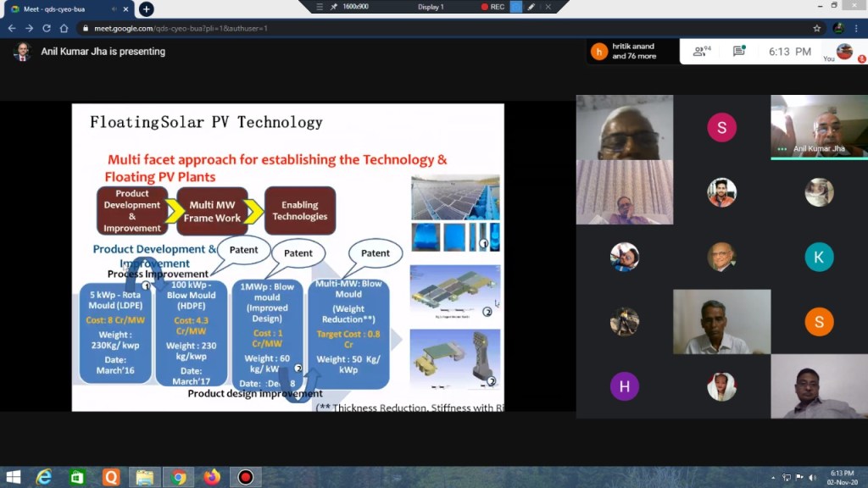Reload the Google Meet page
Image resolution: width=868 pixels, height=488 pixels.
tap(47, 28)
